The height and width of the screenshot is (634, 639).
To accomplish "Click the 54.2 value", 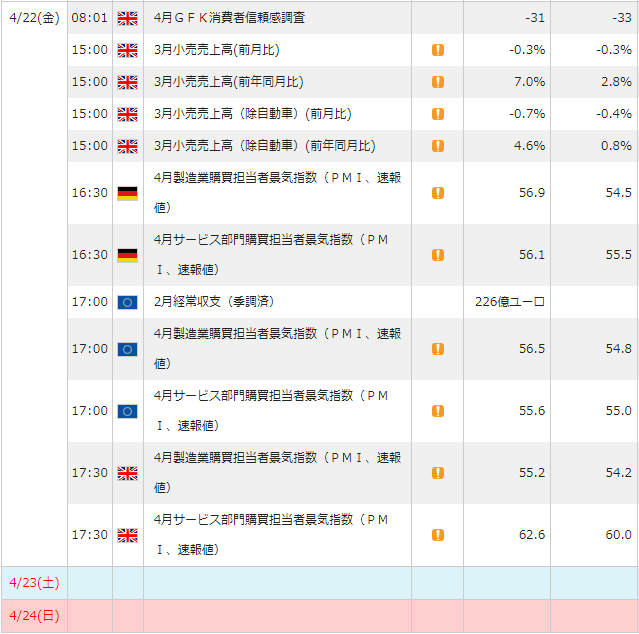I will [619, 473].
